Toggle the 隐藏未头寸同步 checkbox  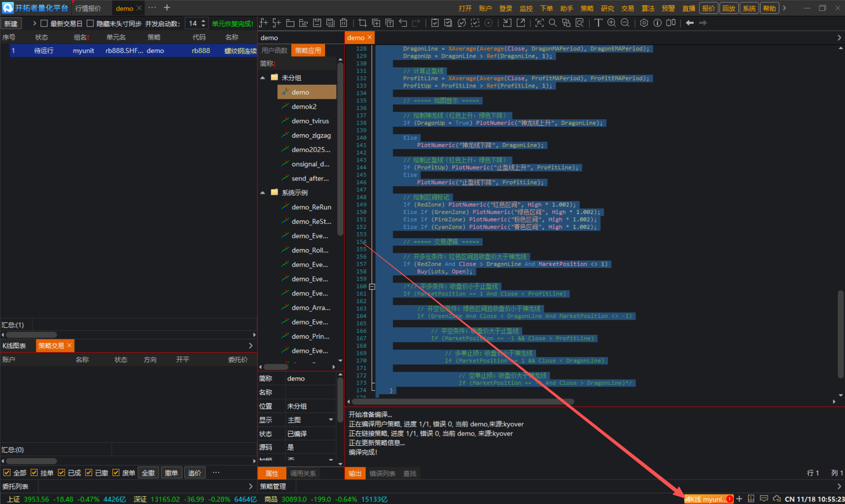click(90, 23)
